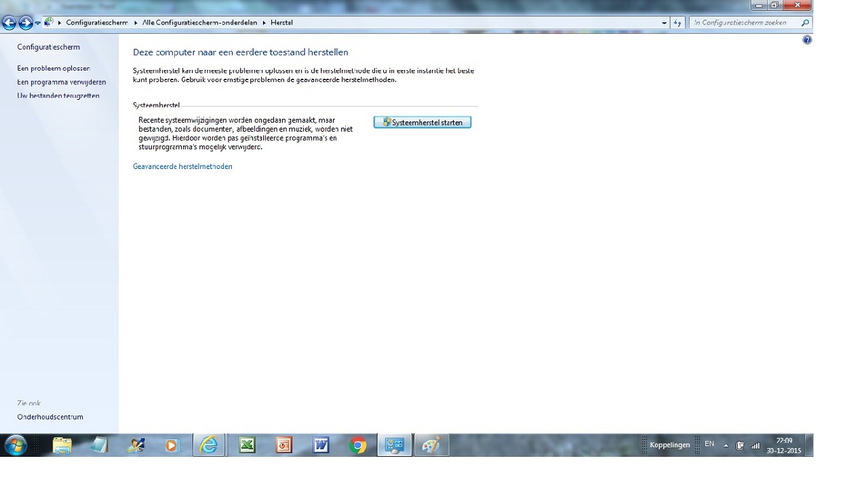Click Alle Configuratiescherm-onderdelen breadcrumb
The image size is (868, 488).
tap(200, 22)
